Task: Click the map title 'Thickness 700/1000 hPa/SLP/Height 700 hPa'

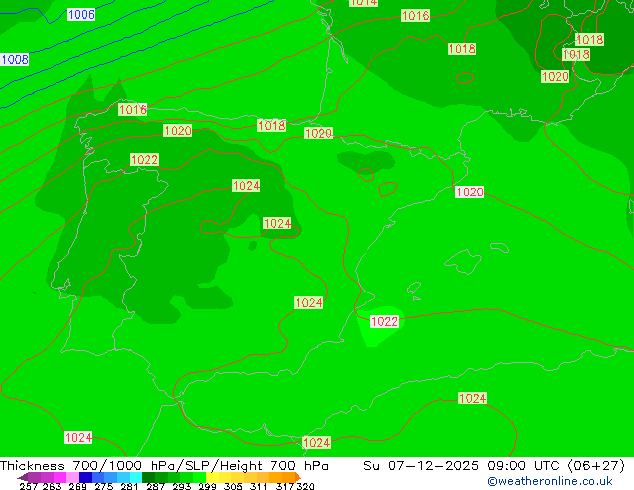Action: [164, 466]
